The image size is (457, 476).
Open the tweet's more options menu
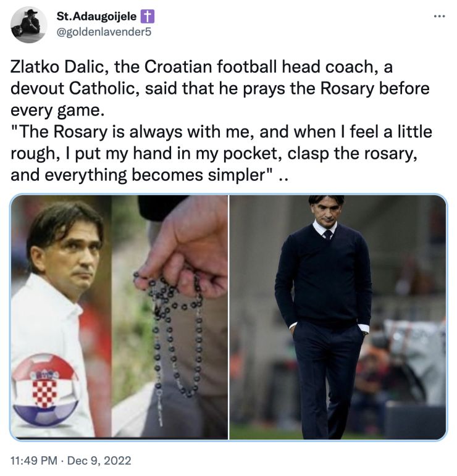click(x=439, y=15)
